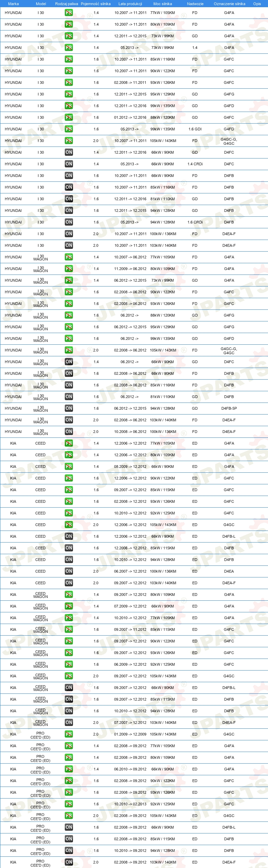
Task: Select diesel ON icon in Kia Ceed 06.2007 -> 12.2012 row
Action: tap(69, 571)
